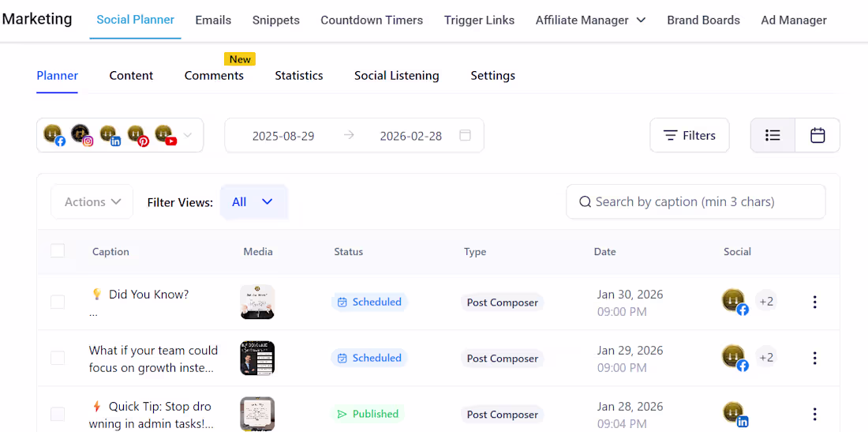Image resolution: width=868 pixels, height=432 pixels.
Task: Open the calendar icon in date range
Action: click(465, 135)
